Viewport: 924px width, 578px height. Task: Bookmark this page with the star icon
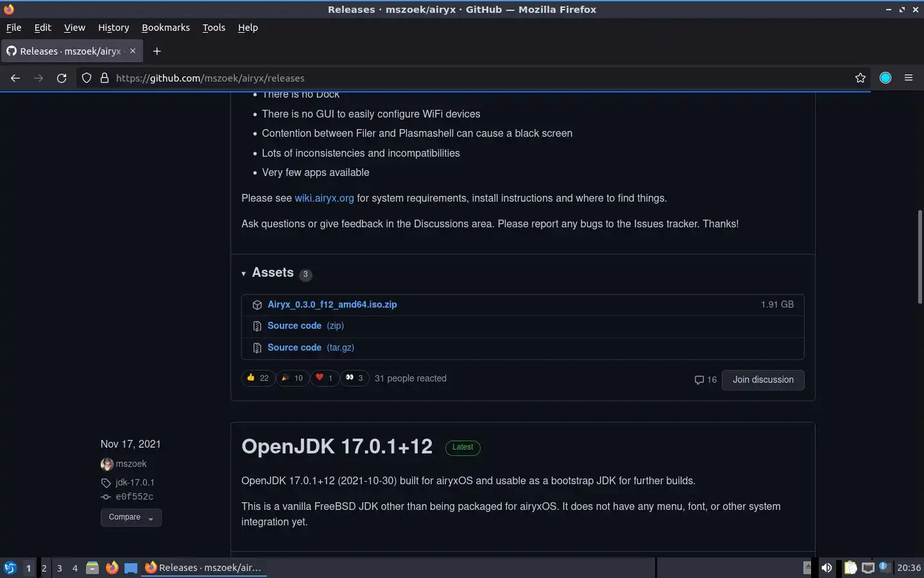(860, 78)
